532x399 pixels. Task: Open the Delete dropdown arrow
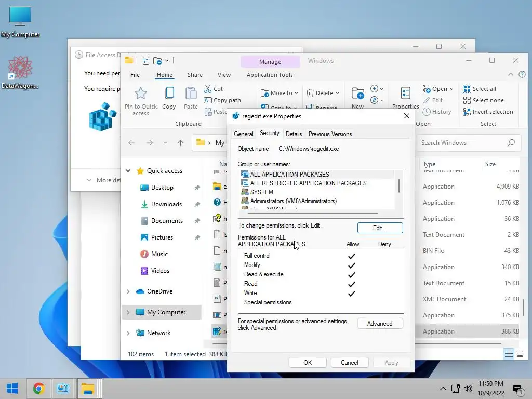coord(337,94)
